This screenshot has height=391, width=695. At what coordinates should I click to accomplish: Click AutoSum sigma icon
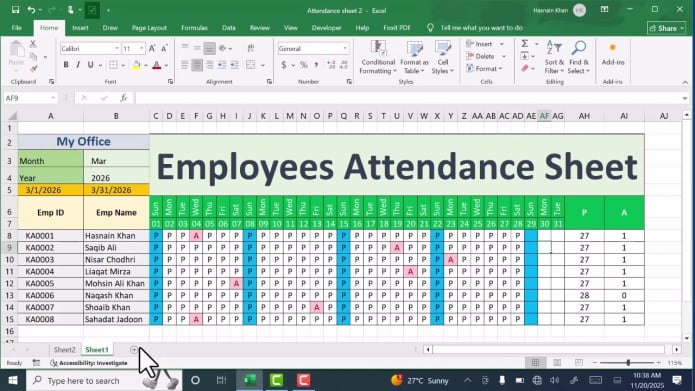[x=525, y=44]
